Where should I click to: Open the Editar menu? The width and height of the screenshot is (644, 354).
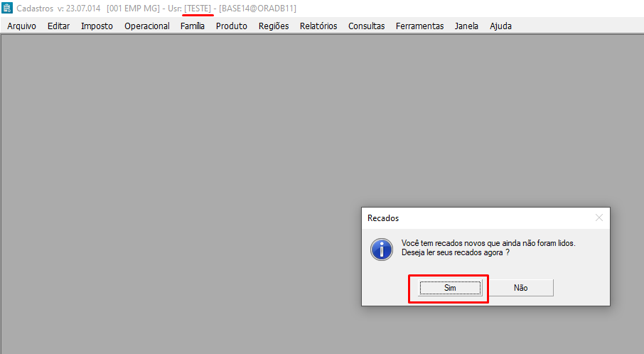point(59,26)
